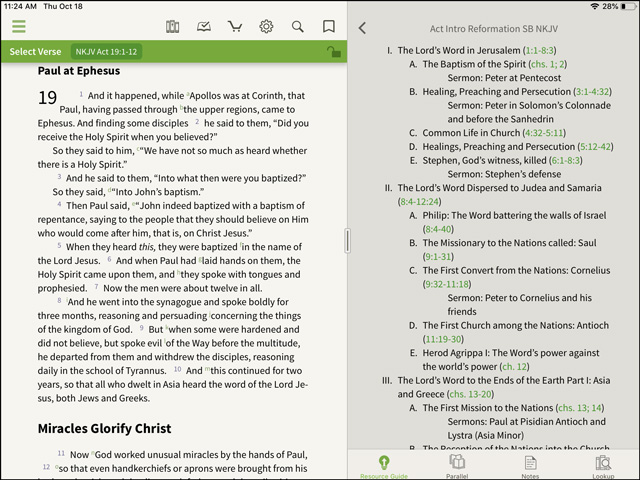Open the 5:12-42 reference link
The width and height of the screenshot is (640, 480).
pos(595,147)
